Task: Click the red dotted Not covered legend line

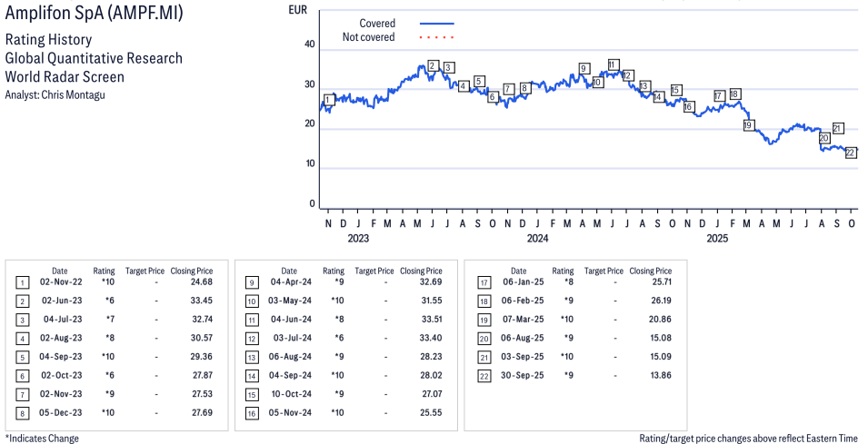Action: pyautogui.click(x=436, y=37)
